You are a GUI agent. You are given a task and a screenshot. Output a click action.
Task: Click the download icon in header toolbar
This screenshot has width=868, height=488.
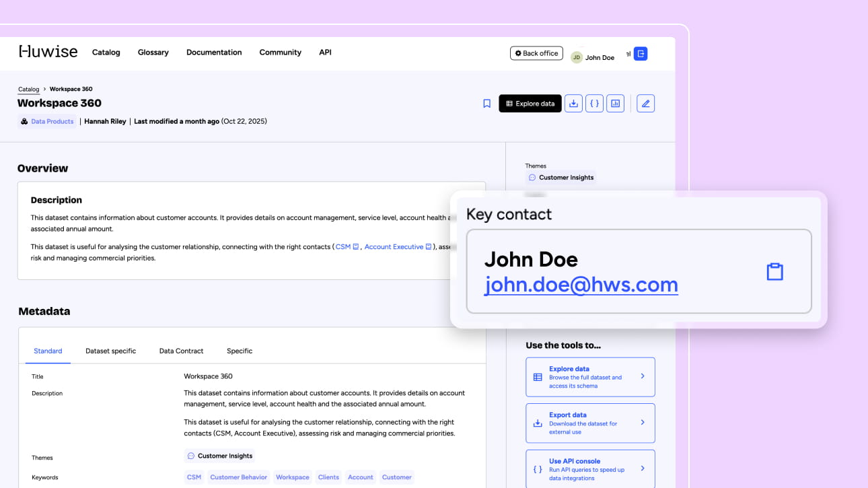coord(573,104)
